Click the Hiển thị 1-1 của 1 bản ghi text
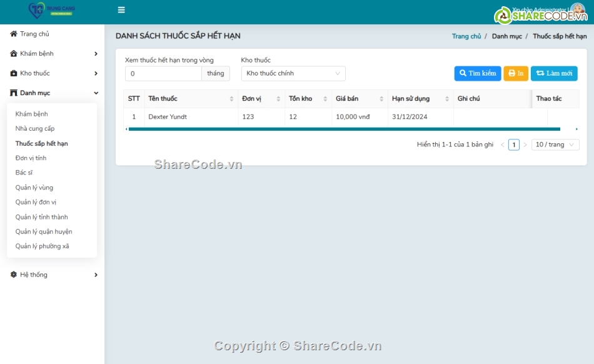 point(455,144)
